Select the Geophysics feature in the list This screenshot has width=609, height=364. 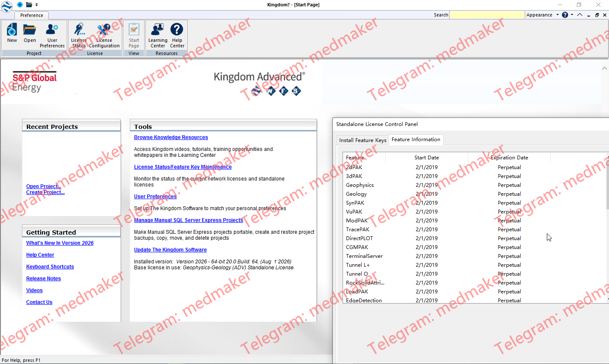tap(360, 185)
